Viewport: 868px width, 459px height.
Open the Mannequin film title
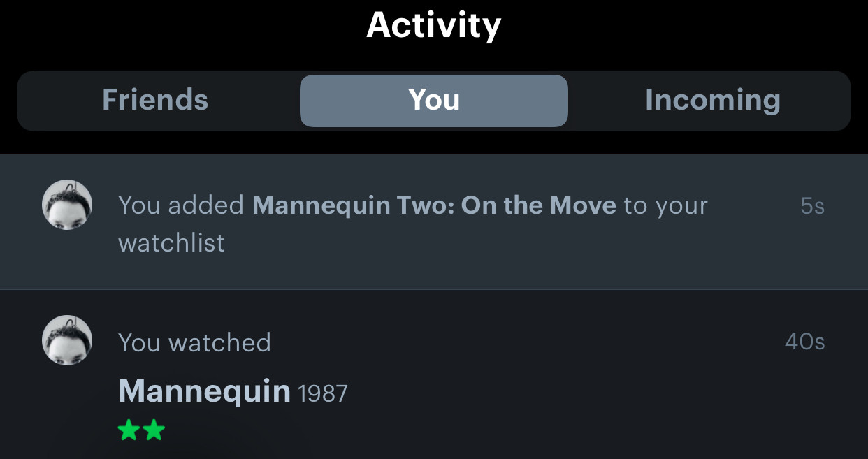204,391
